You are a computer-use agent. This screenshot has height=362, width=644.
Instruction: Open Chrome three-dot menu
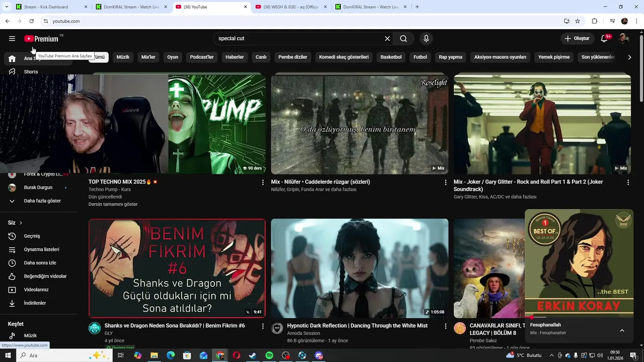[637, 21]
